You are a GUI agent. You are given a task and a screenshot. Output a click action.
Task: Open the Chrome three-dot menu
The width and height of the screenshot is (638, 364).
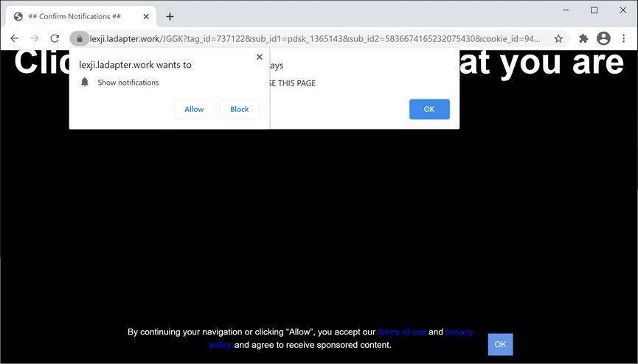click(x=623, y=38)
